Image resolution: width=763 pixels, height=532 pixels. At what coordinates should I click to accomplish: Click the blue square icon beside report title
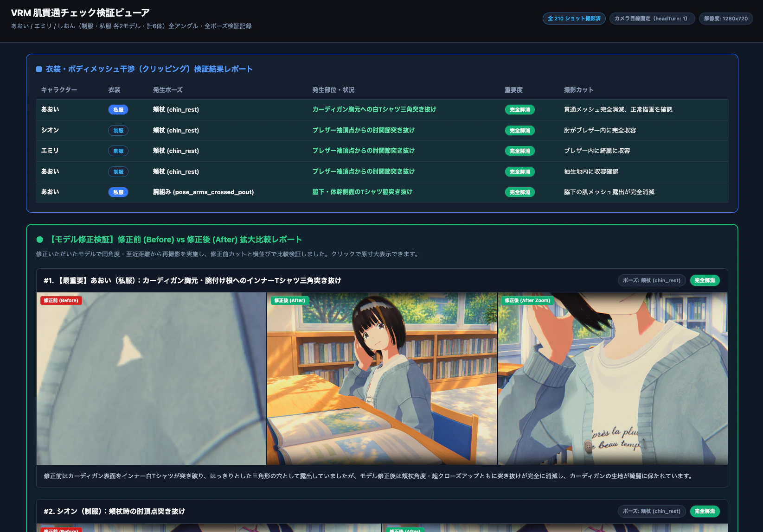(39, 69)
